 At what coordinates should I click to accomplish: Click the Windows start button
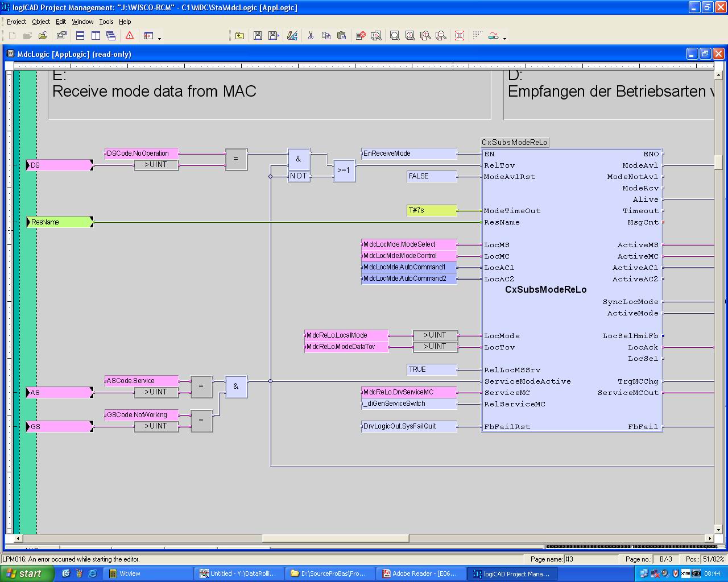27,573
